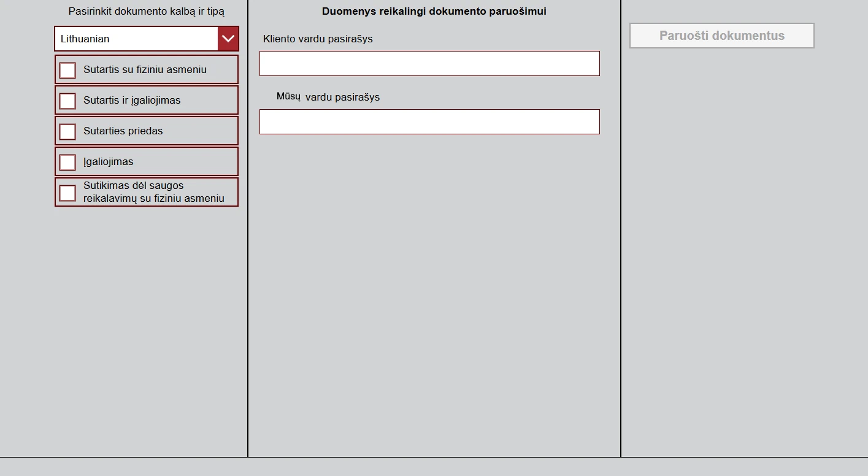Toggle the Įgaliojimas checkbox square
This screenshot has width=868, height=476.
(67, 162)
